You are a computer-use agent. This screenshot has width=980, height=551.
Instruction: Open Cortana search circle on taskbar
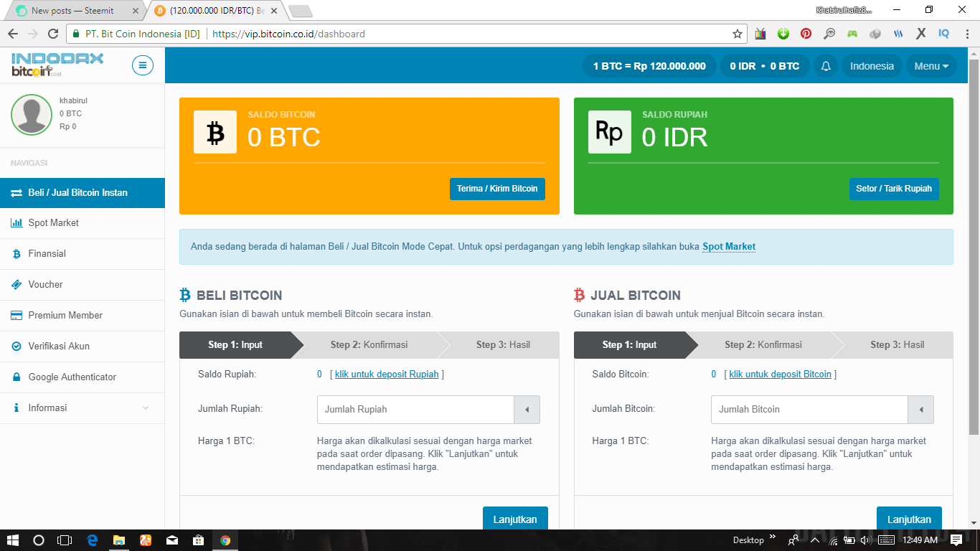(x=39, y=540)
